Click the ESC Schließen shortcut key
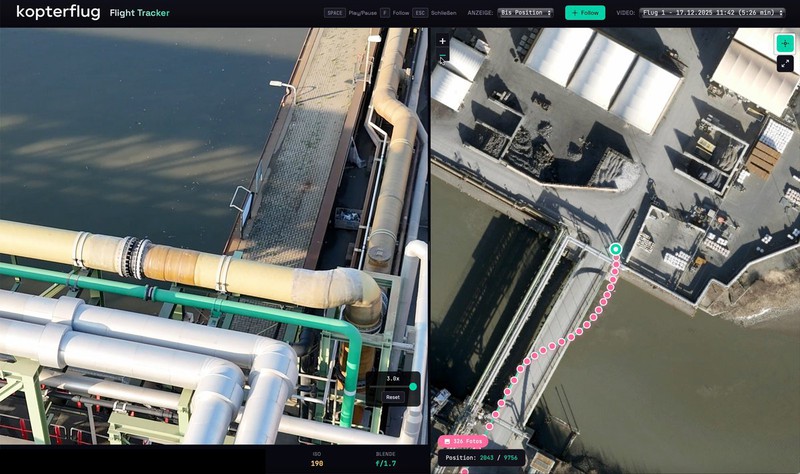Image resolution: width=800 pixels, height=474 pixels. tap(422, 13)
